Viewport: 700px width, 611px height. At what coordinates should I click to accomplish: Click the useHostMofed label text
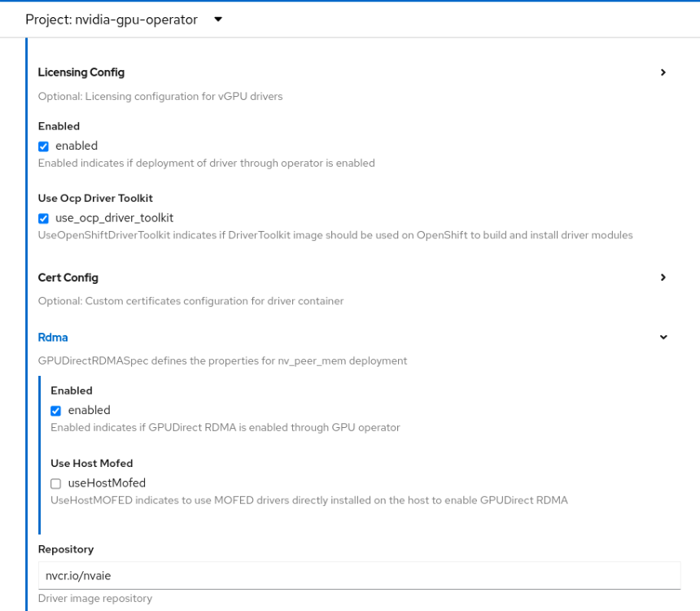(x=107, y=483)
